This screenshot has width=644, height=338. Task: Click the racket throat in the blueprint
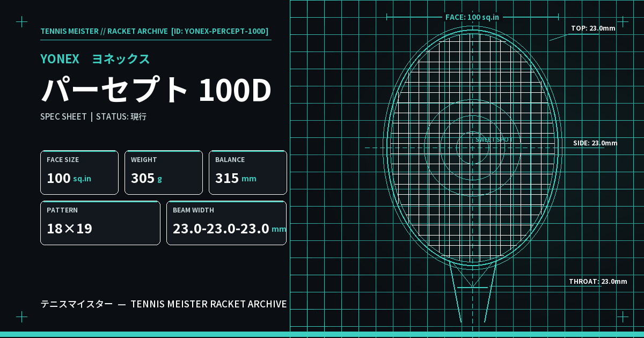pyautogui.click(x=472, y=292)
